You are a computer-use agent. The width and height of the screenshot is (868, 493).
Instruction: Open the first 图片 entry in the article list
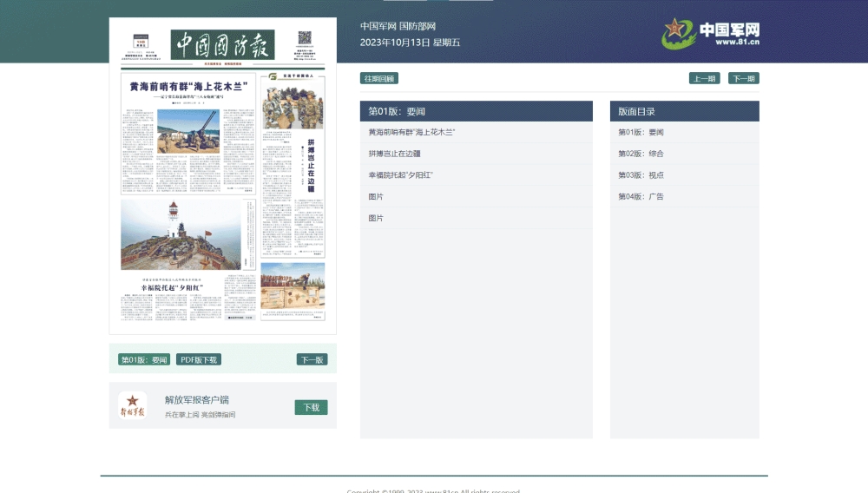click(376, 196)
